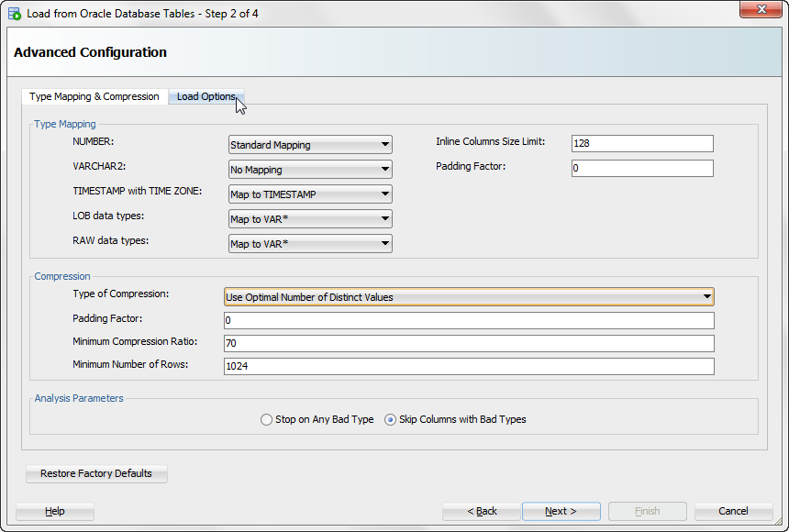
Task: Click Compression Padding Factor field
Action: (x=469, y=320)
